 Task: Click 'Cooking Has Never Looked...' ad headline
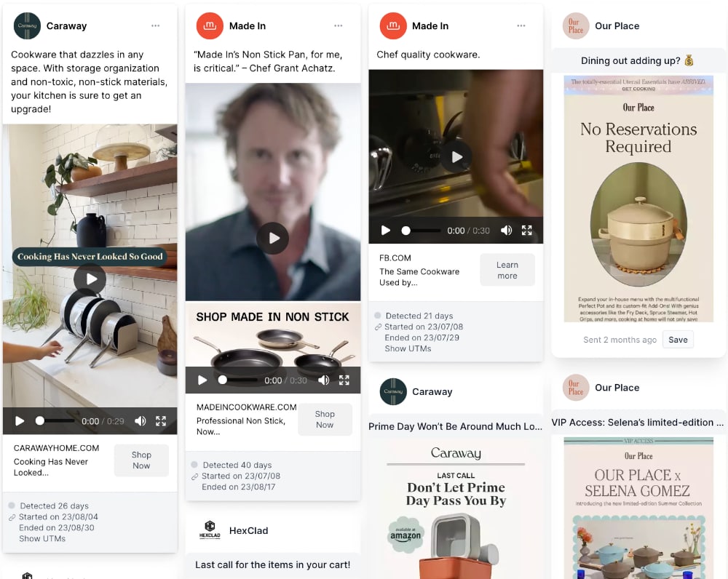[51, 467]
